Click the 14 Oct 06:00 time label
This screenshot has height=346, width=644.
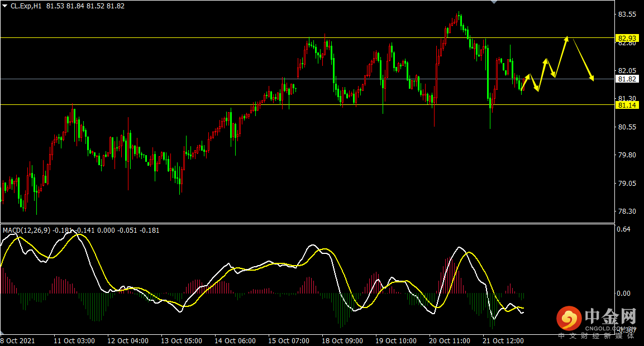pyautogui.click(x=235, y=340)
